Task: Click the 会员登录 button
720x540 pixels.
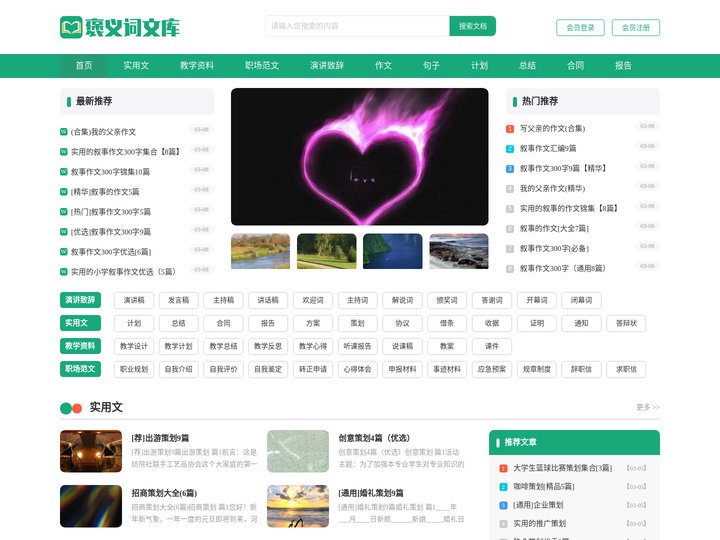Action: [x=580, y=28]
